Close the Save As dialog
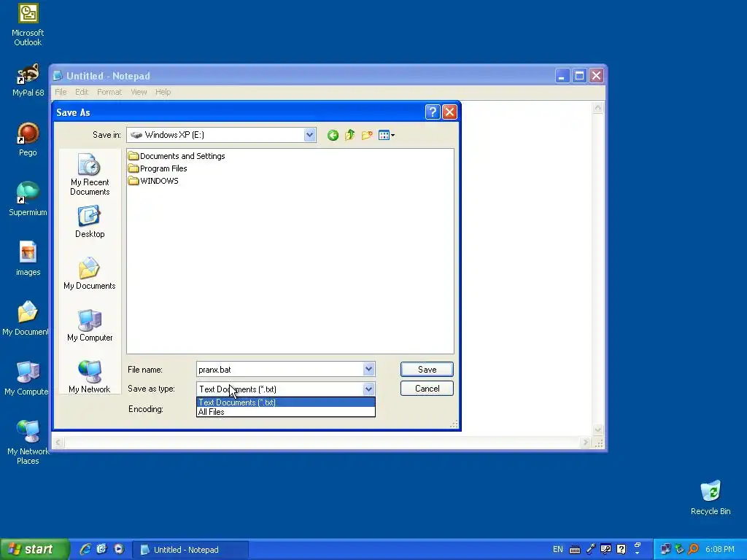 (449, 112)
